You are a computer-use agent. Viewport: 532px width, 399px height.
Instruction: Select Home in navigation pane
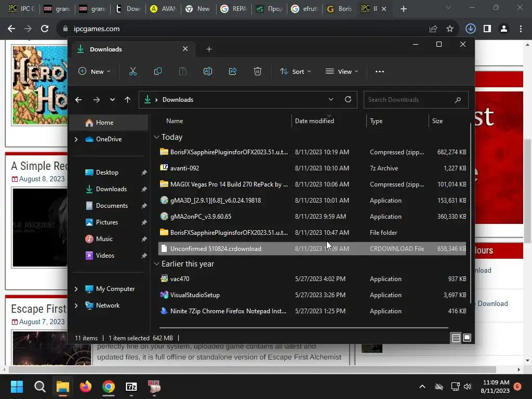pyautogui.click(x=109, y=123)
